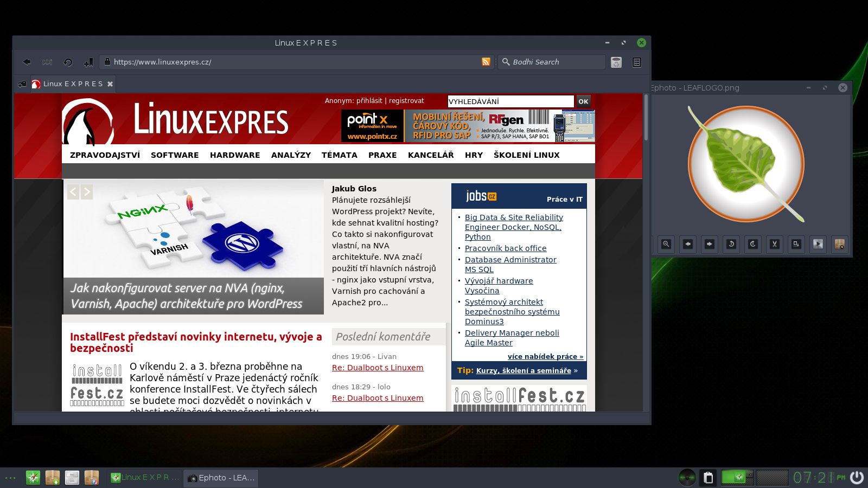The image size is (868, 488).
Task: Click the přihlásit login link
Action: click(x=369, y=101)
